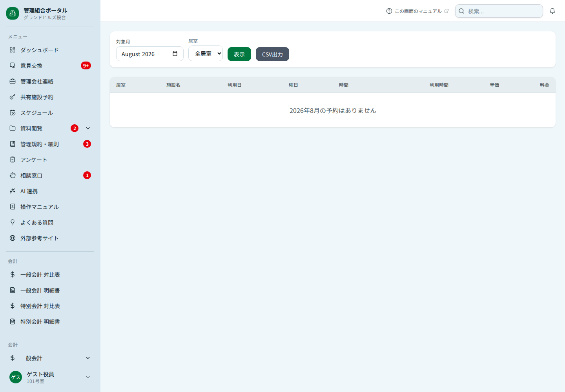Go to 共有施設予約 menu item
The image size is (565, 392).
[50, 97]
